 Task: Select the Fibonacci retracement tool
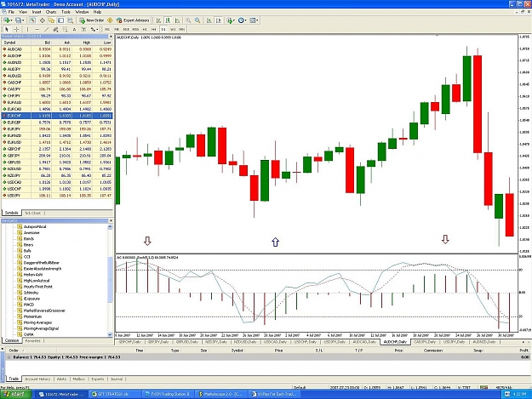coord(65,30)
